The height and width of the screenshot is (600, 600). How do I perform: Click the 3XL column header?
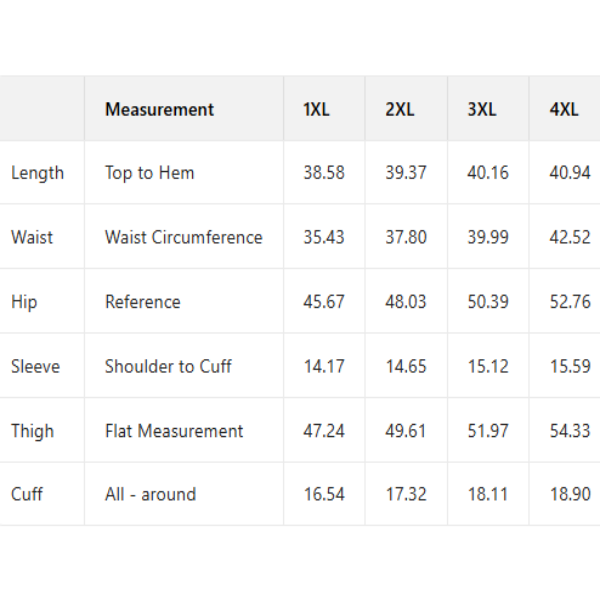click(481, 110)
